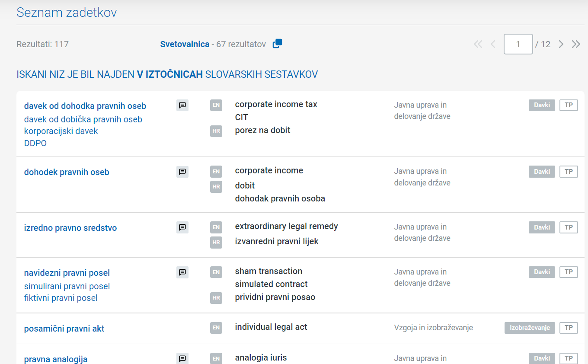Click the copy icon next to Svetovalnica results
Screen dimensions: 588x364
277,44
